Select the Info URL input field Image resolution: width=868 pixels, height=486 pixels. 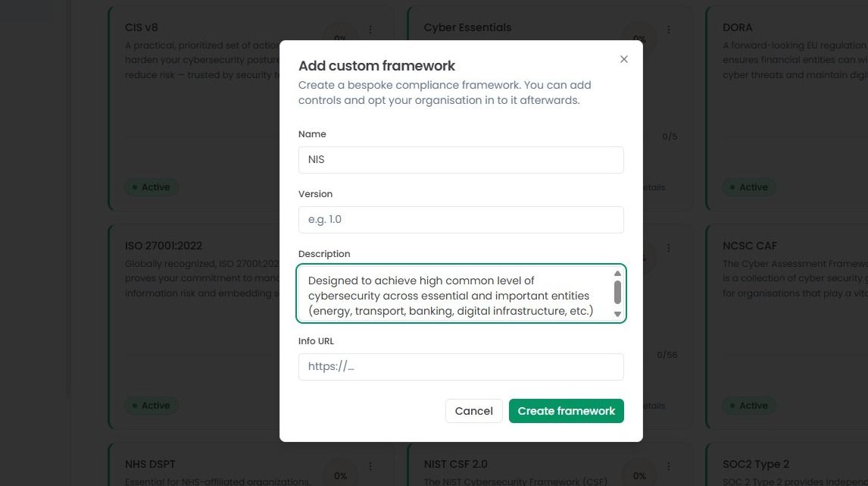point(461,367)
